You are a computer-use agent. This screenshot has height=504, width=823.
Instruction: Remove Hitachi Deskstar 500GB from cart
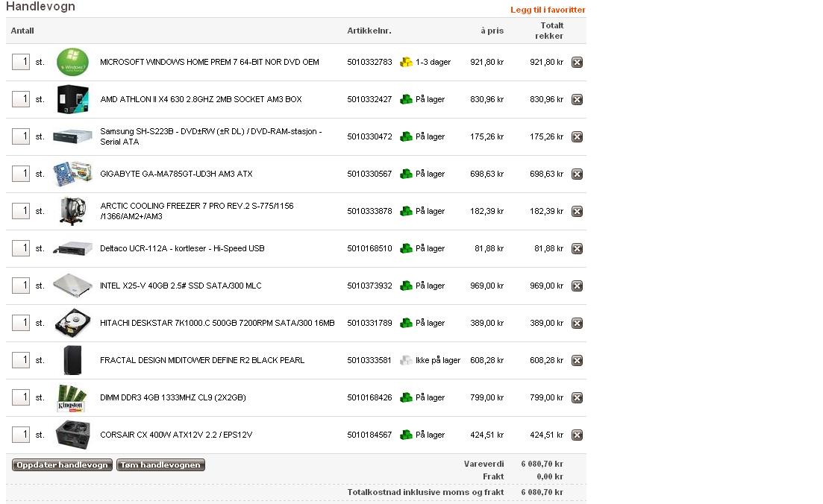coord(577,323)
